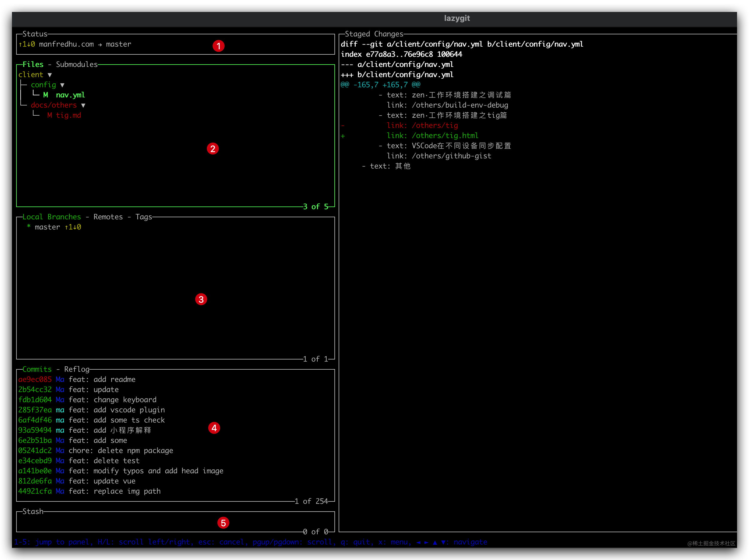The height and width of the screenshot is (560, 749).
Task: Click the green added link line
Action: (432, 136)
